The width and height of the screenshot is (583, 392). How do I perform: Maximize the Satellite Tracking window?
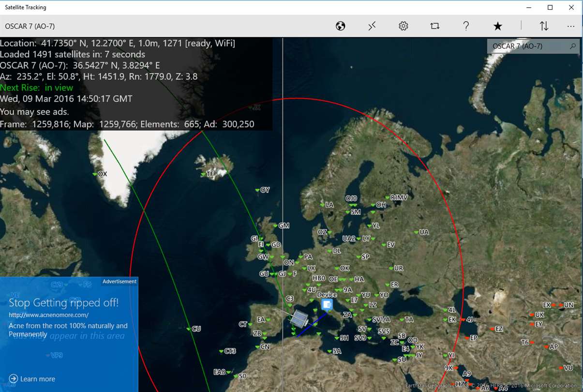(550, 7)
